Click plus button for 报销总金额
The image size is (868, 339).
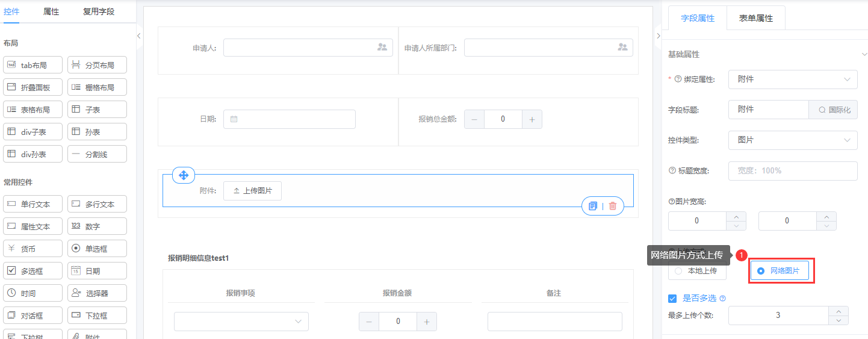(532, 119)
